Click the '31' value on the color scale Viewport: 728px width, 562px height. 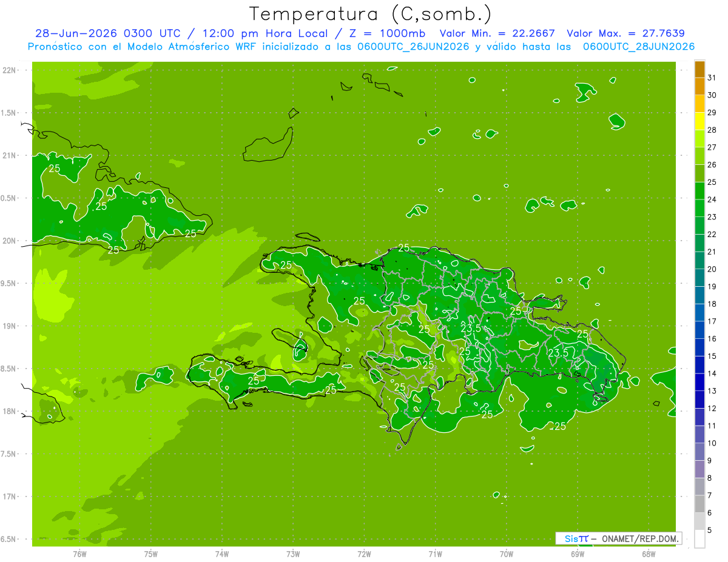pyautogui.click(x=712, y=78)
